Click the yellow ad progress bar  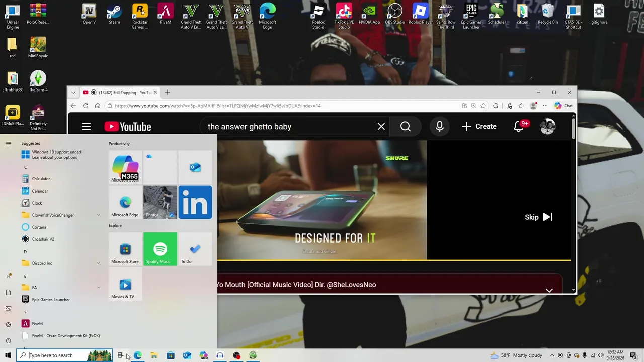click(394, 260)
